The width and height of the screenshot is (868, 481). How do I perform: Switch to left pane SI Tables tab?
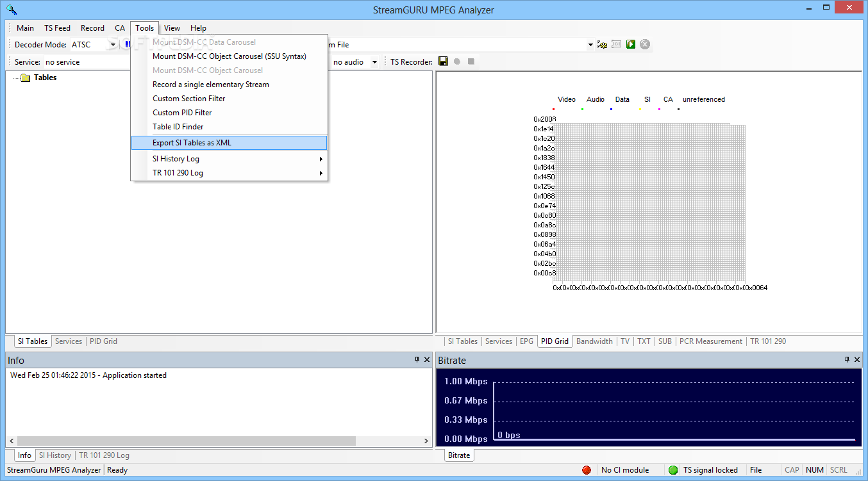33,341
